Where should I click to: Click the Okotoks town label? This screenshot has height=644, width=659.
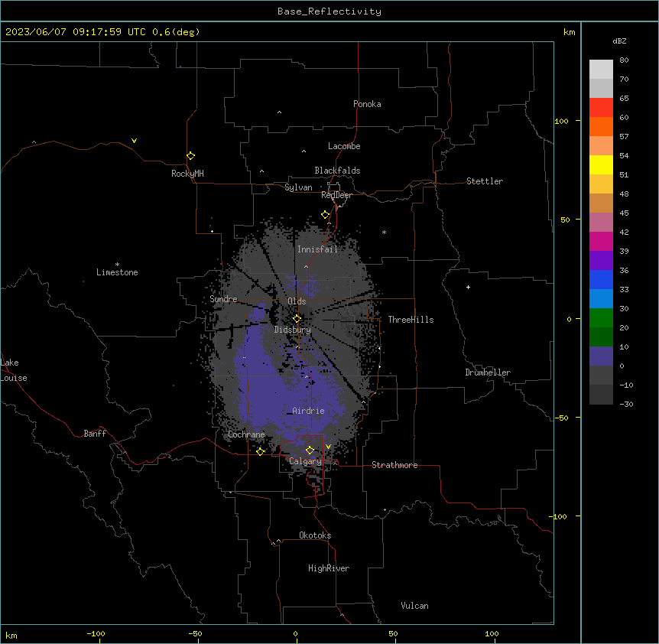[x=315, y=535]
